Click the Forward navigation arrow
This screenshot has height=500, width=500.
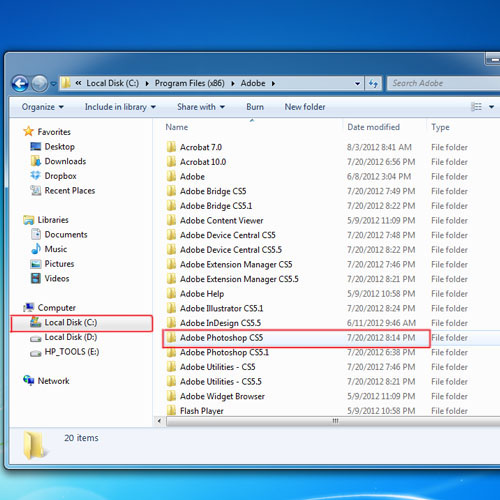click(39, 83)
